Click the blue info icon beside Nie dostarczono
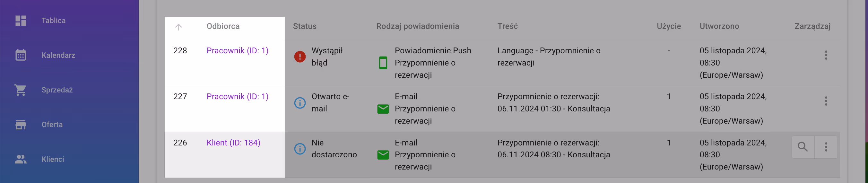 coord(299,149)
